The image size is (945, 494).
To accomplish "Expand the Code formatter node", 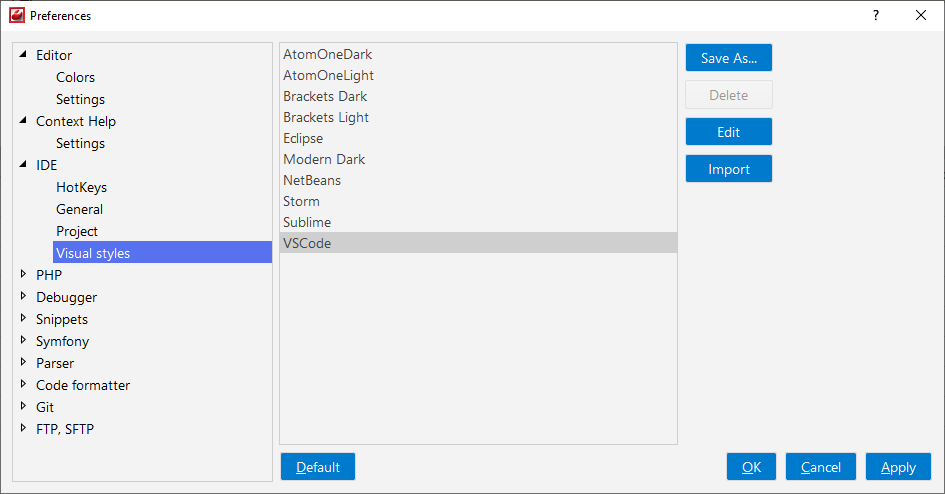I will tap(23, 384).
